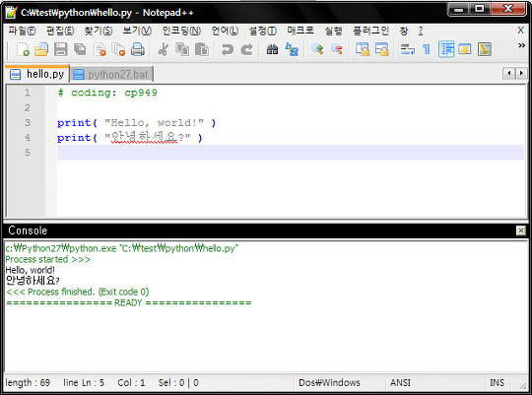This screenshot has height=395, width=532.
Task: Click the coding: cp949 comment line
Action: (x=107, y=93)
